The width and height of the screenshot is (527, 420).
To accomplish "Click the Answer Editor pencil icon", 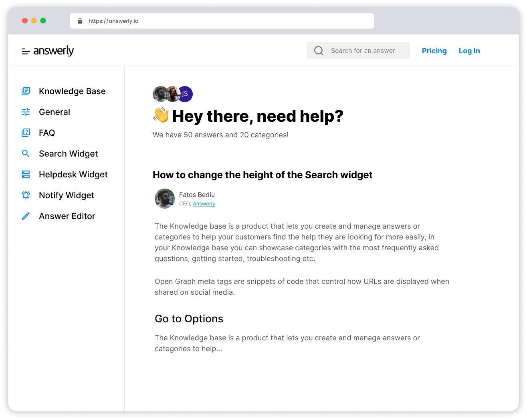I will click(26, 216).
